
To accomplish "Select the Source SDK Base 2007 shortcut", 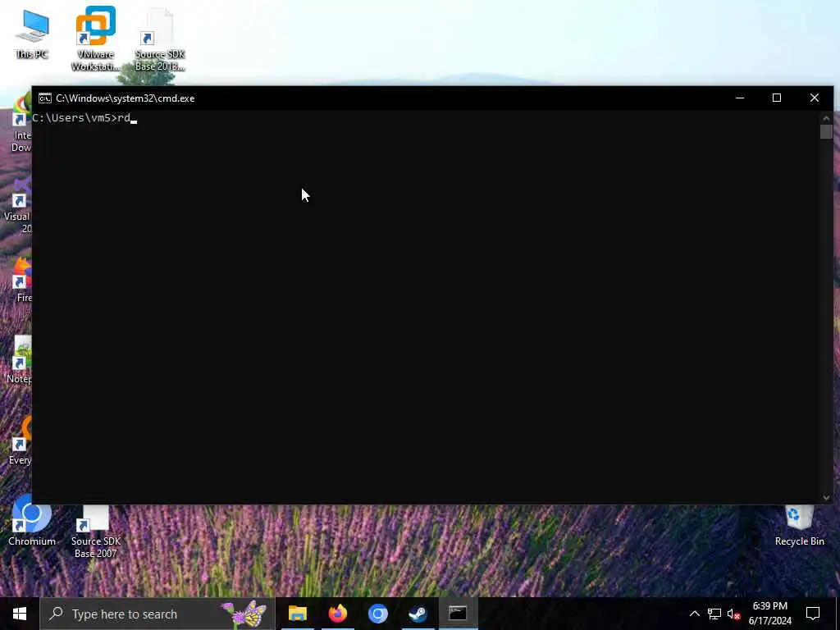I will tap(95, 531).
